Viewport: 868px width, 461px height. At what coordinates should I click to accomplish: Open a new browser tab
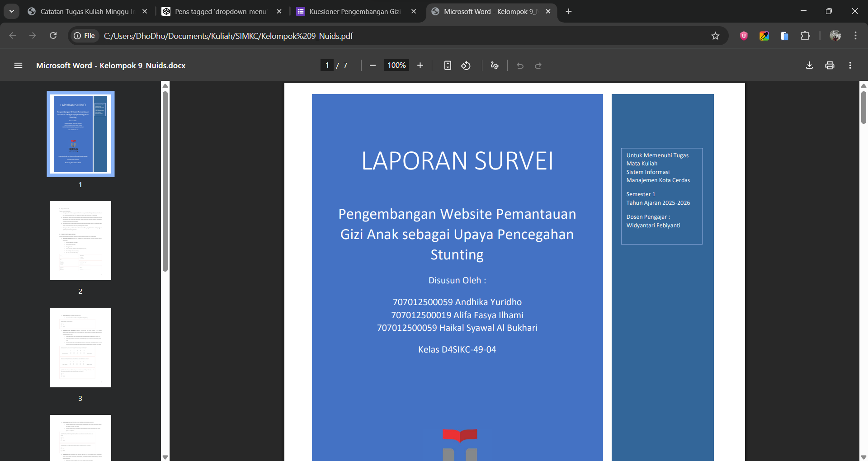[569, 11]
